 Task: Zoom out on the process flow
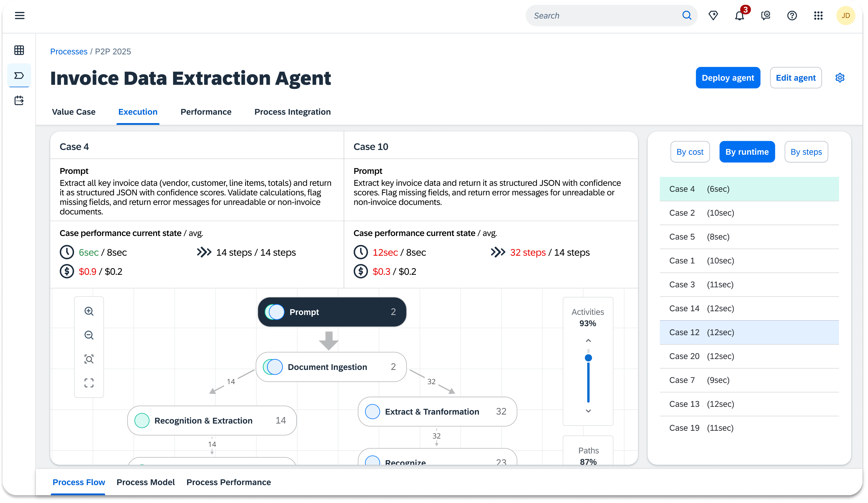click(89, 335)
